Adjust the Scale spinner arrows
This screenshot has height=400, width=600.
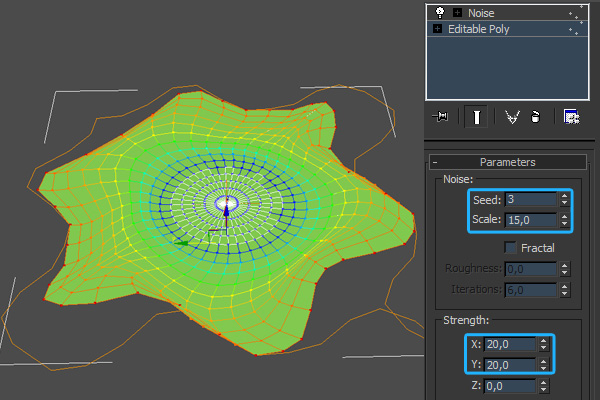565,219
